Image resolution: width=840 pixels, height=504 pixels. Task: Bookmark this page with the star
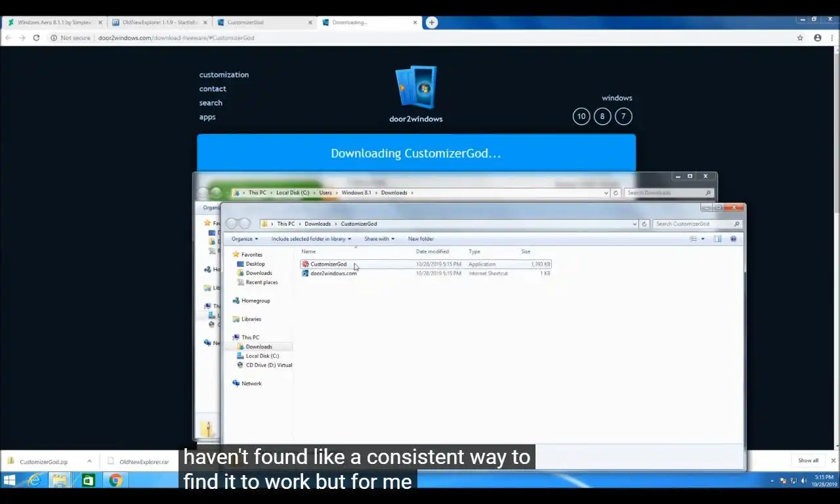coord(800,37)
